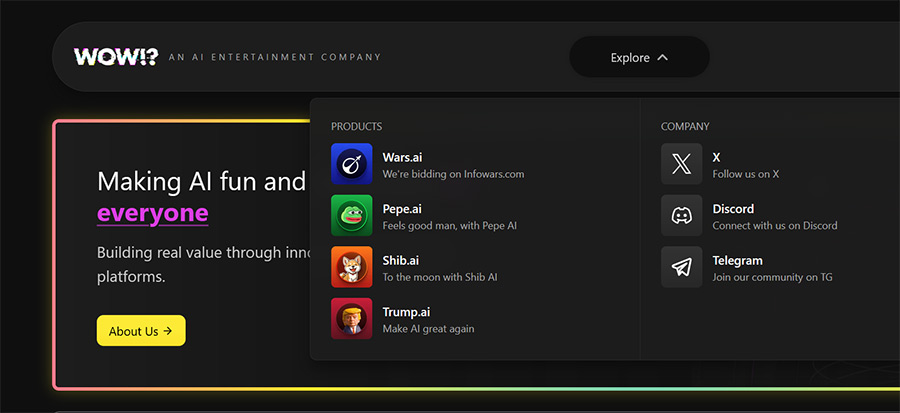Select the Trump.ai menu entry title

point(406,312)
